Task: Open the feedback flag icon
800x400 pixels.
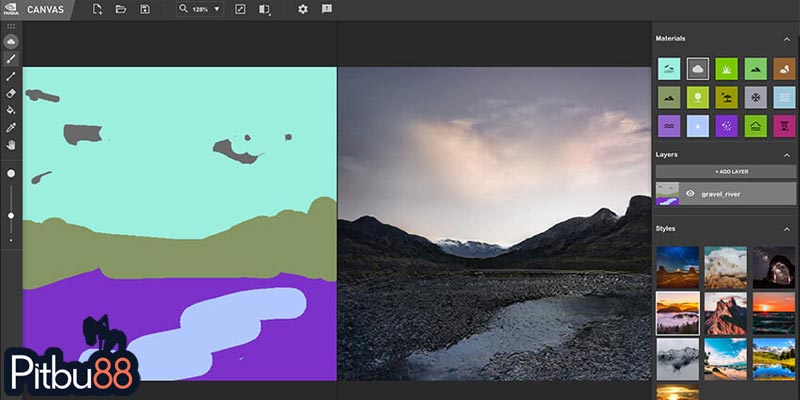Action: 327,9
